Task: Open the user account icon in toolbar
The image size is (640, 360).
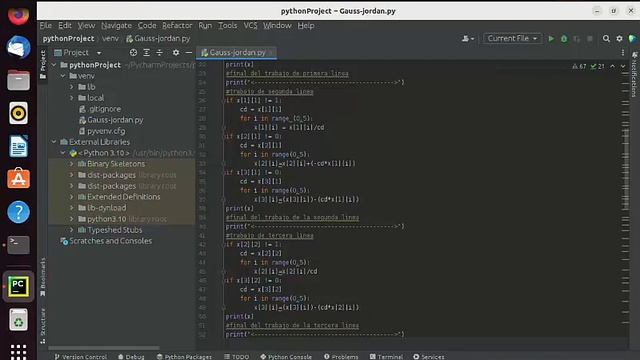Action: [x=467, y=38]
